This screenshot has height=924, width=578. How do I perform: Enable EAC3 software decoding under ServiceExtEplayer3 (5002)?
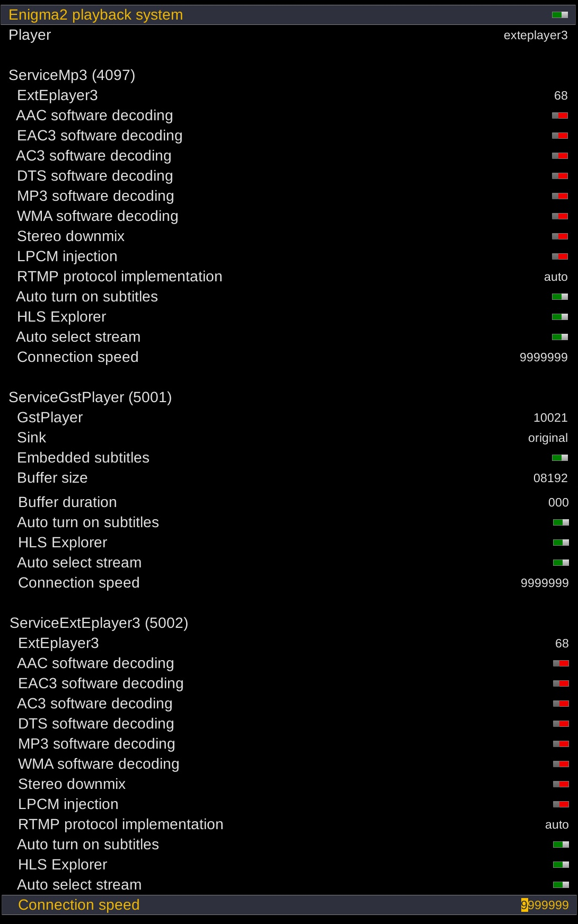click(561, 683)
